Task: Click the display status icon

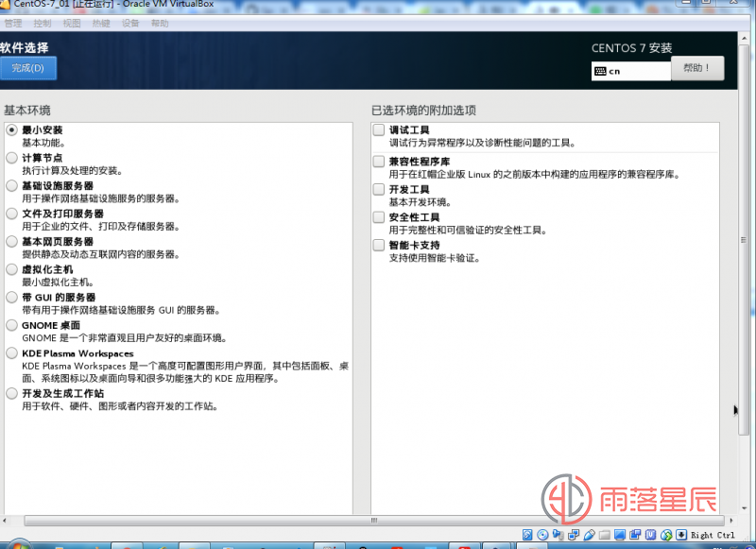Action: pos(620,535)
